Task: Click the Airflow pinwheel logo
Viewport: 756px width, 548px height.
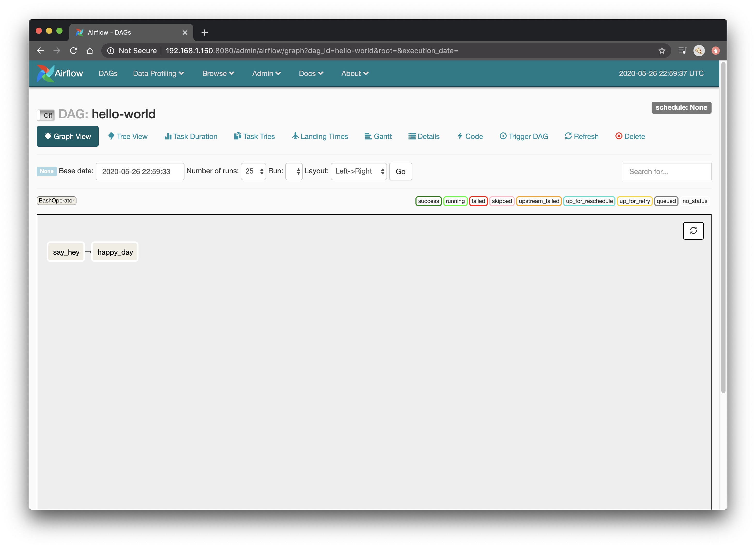Action: coord(45,73)
